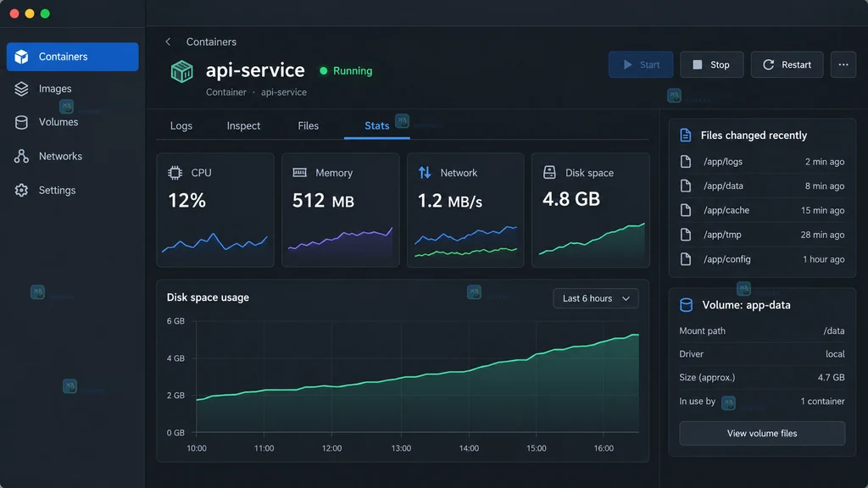Click the CPU chip icon
The width and height of the screenshot is (868, 488).
click(x=175, y=173)
